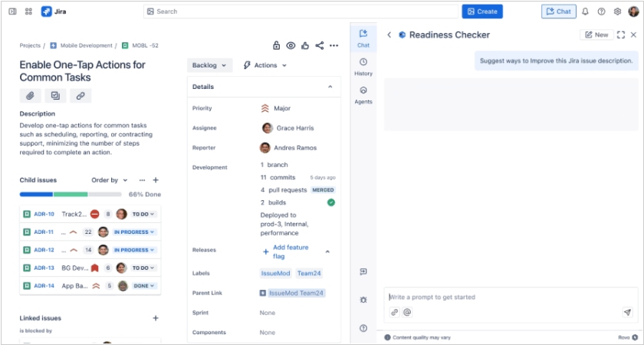Screen dimensions: 644x345
Task: Click the blue Create button
Action: point(481,11)
